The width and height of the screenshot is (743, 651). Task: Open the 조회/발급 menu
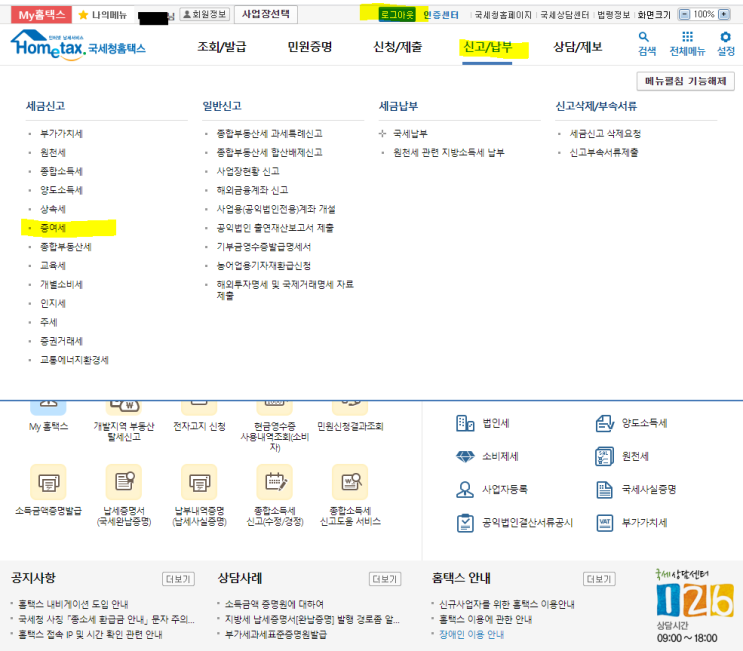[x=222, y=46]
